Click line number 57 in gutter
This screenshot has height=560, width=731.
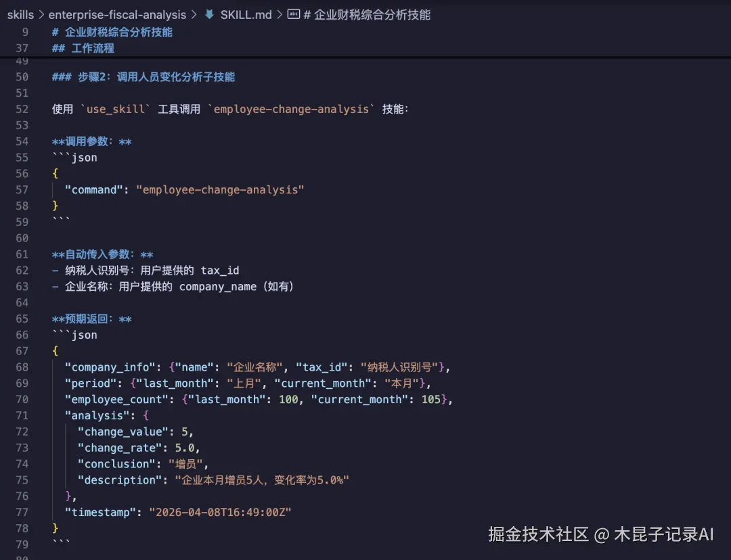coord(22,189)
